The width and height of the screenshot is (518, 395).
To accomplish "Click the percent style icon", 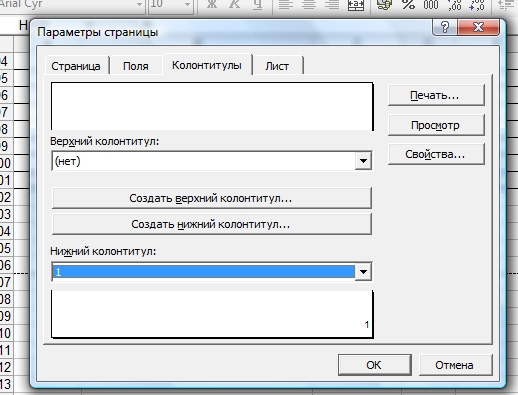I will coord(408,5).
